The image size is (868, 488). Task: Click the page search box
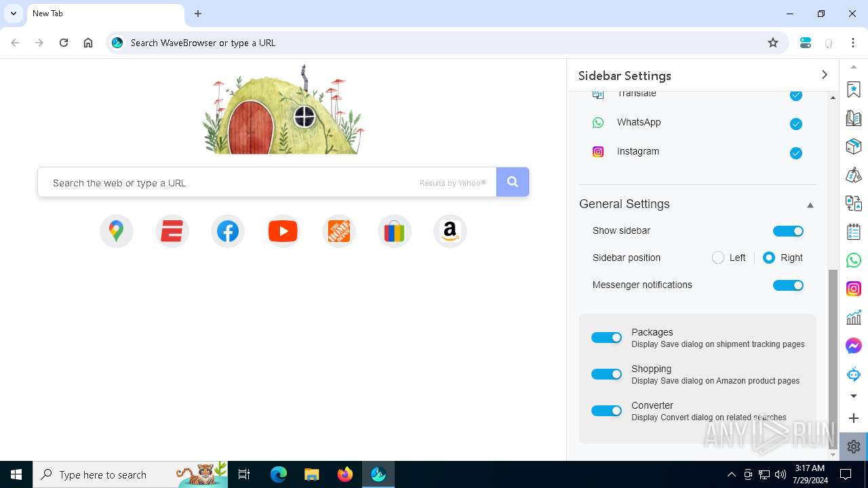coord(267,182)
